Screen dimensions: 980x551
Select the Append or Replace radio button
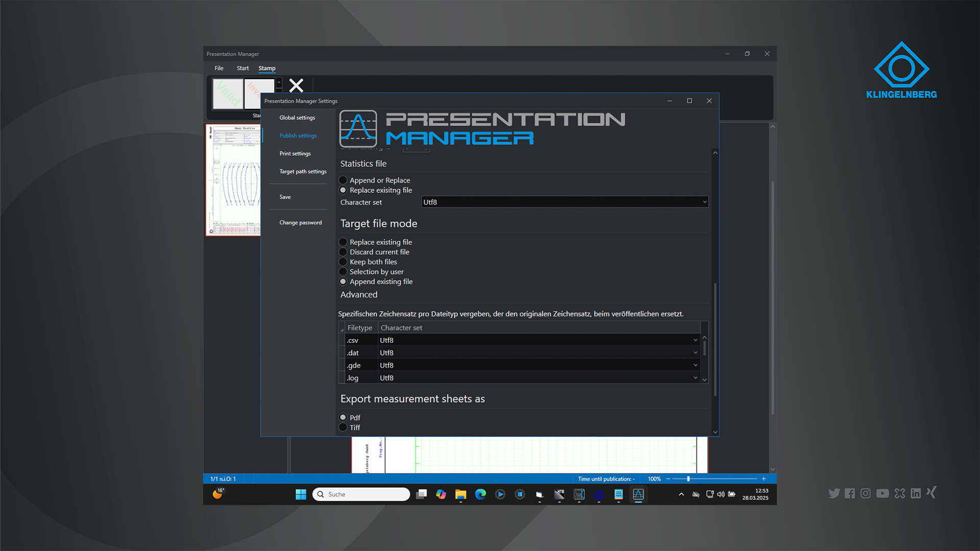tap(343, 180)
